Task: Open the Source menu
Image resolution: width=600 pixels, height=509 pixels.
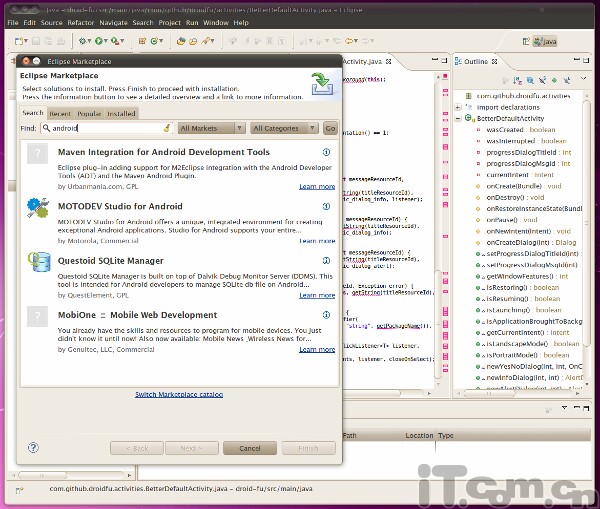Action: [51, 23]
